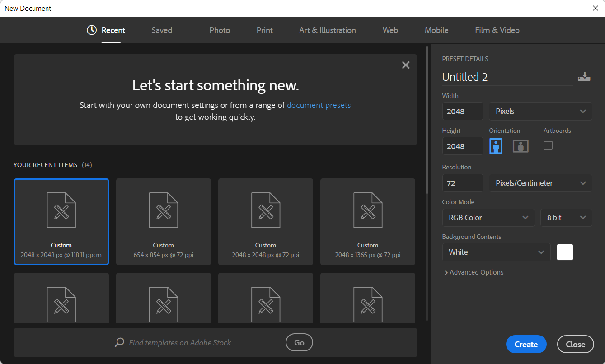
Task: Open the Pixels/Centimeter resolution dropdown
Action: [540, 183]
